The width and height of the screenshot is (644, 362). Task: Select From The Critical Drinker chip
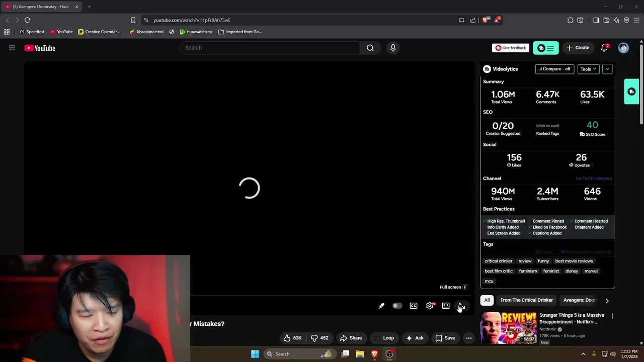(526, 300)
